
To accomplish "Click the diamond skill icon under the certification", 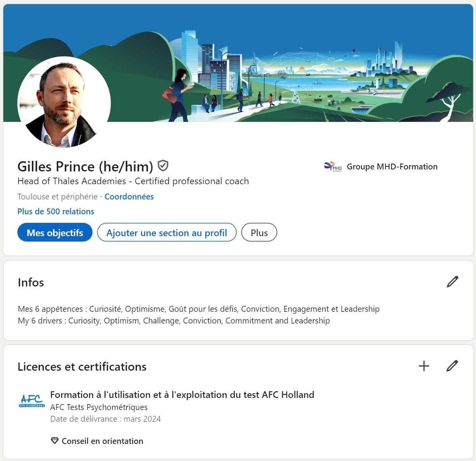I will [55, 441].
